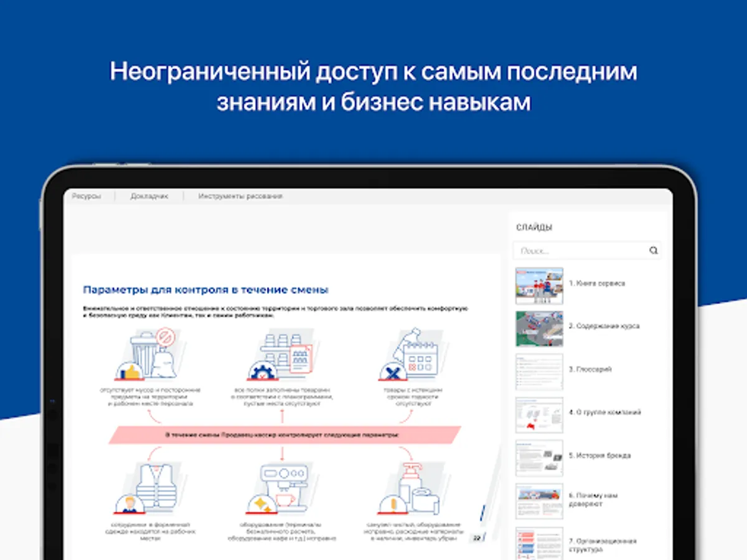Select the text '5. История бренда'

[600, 455]
